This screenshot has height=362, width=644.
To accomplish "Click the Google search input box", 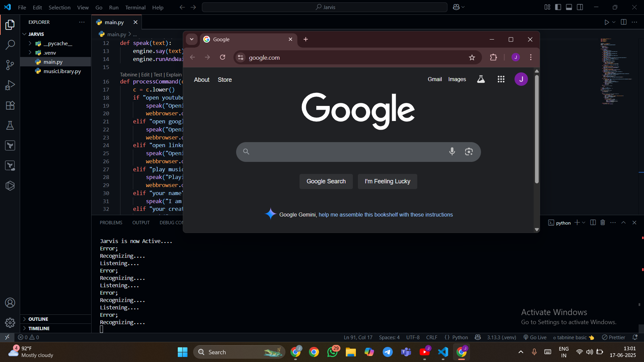I will (358, 152).
